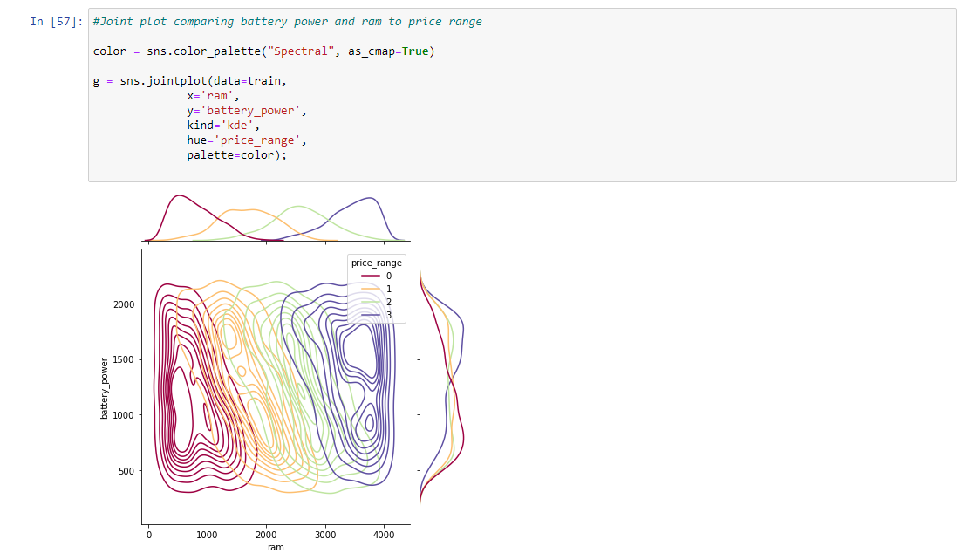Click the x='ram' argument line
This screenshot has width=962, height=560.
tap(213, 96)
